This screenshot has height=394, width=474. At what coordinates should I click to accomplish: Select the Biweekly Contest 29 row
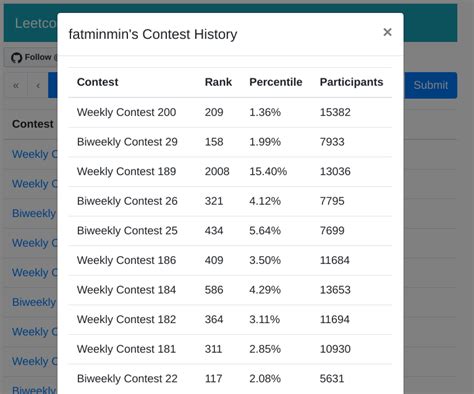[230, 142]
